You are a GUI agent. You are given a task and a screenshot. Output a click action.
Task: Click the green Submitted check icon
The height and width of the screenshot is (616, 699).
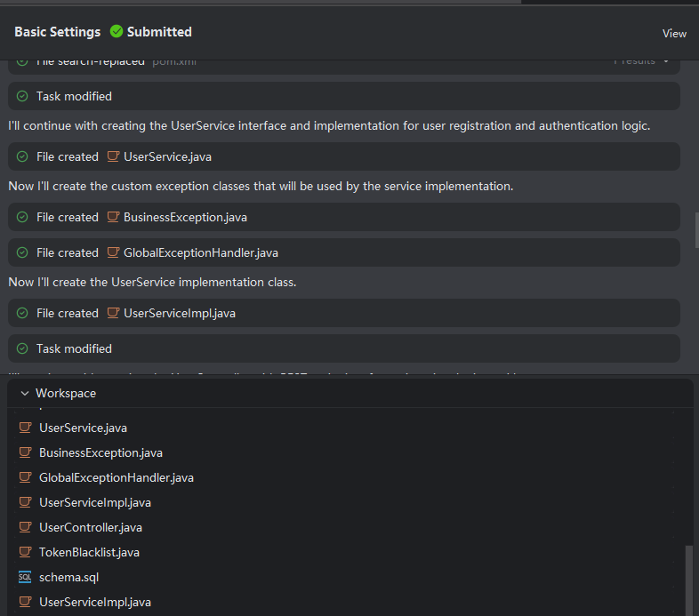click(116, 32)
